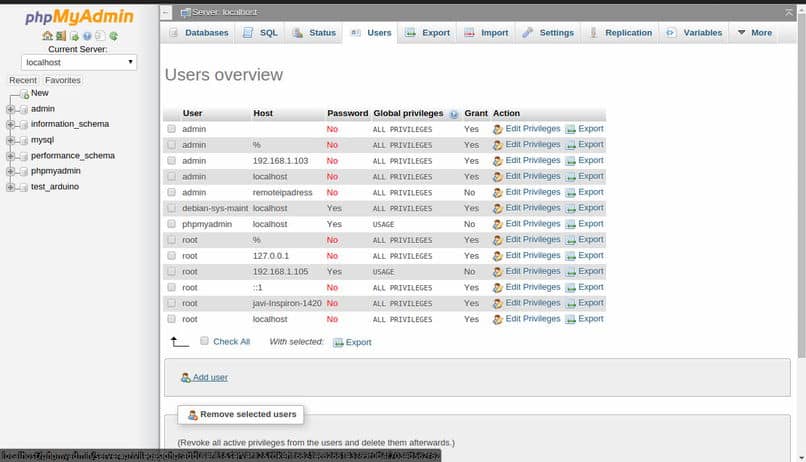Expand the performance_schema tree node
The width and height of the screenshot is (806, 462).
(x=10, y=156)
